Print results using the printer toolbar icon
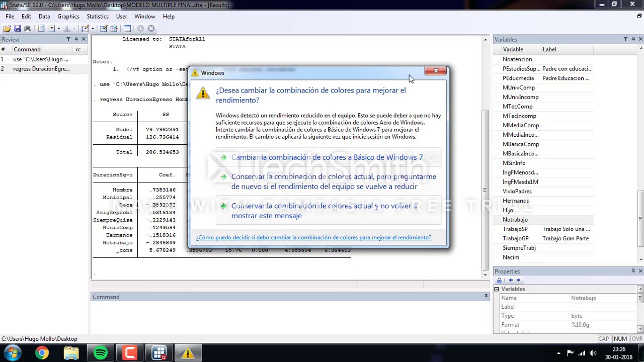Viewport: 644px width, 362px height. click(28, 29)
